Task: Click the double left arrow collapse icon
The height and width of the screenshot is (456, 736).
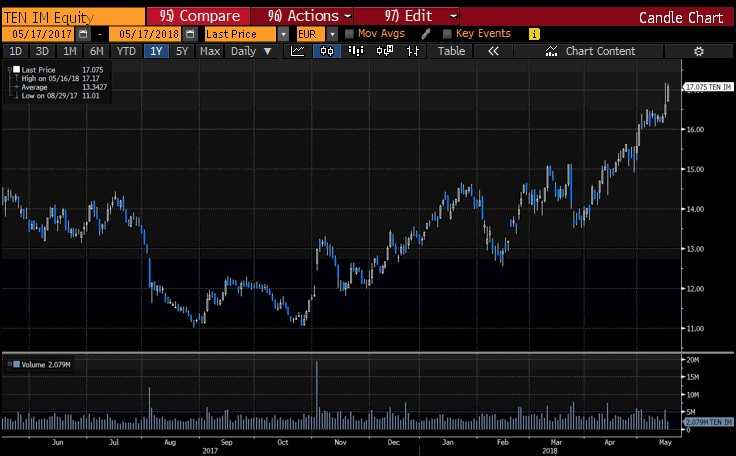Action: 493,51
